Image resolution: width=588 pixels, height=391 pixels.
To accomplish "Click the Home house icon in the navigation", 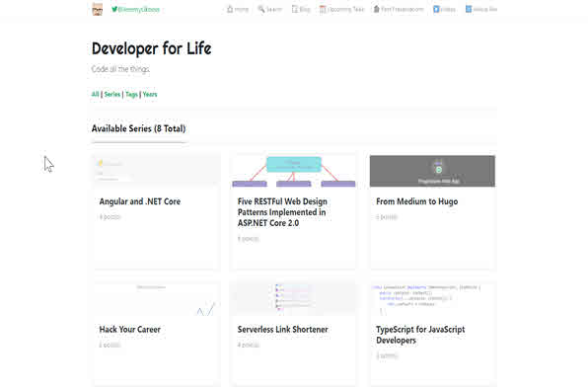I will pyautogui.click(x=230, y=9).
